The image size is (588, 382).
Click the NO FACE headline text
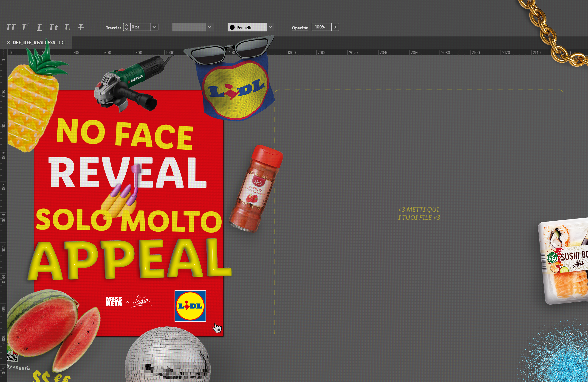125,134
